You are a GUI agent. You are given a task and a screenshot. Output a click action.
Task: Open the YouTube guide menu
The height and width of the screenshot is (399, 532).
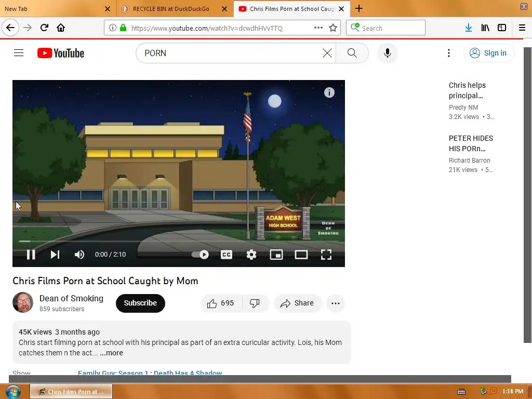[19, 53]
